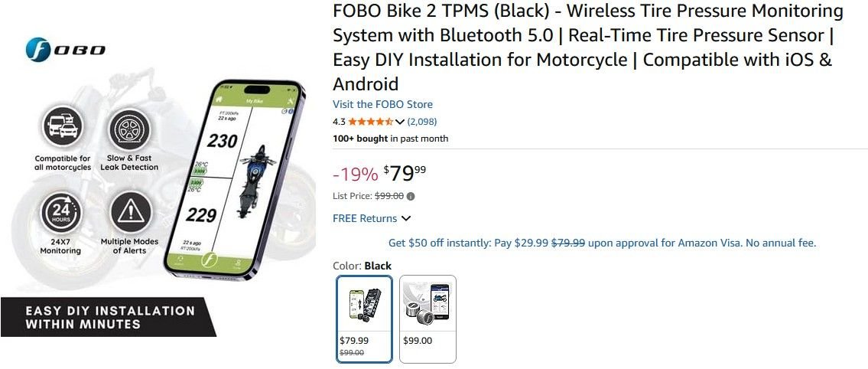Click the 'Easy DIY Installation Within Minutes' banner

click(107, 318)
